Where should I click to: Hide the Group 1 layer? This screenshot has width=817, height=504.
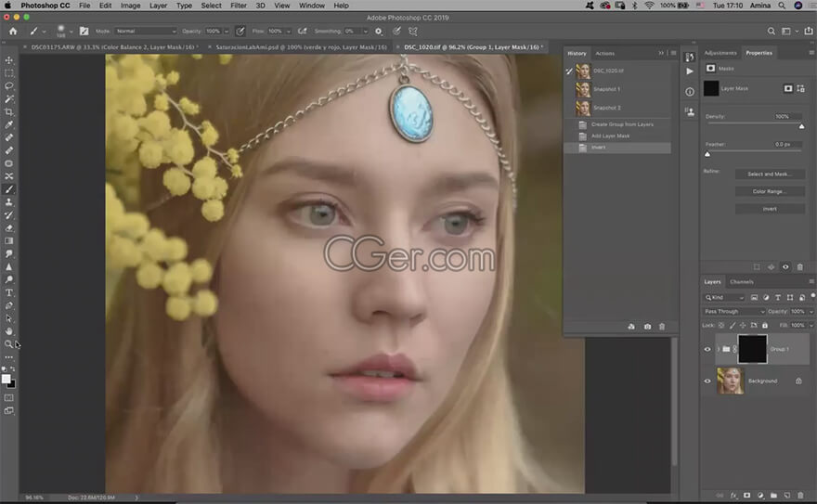707,349
